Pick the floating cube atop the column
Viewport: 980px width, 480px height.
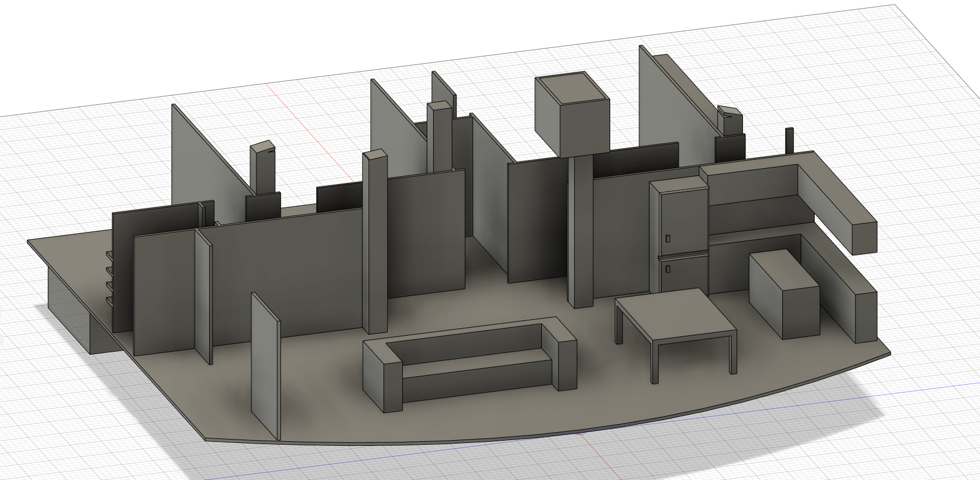[x=573, y=115]
